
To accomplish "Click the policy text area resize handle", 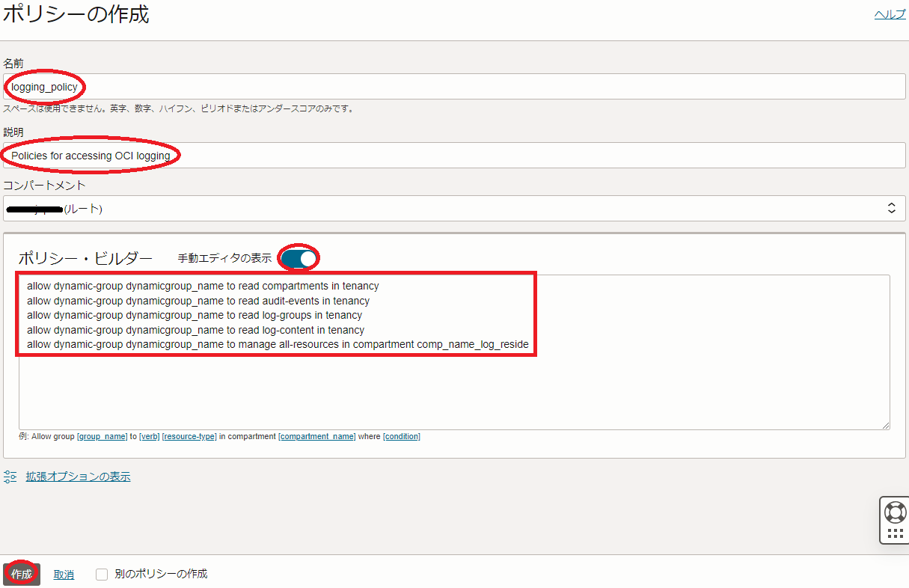I will pyautogui.click(x=885, y=425).
